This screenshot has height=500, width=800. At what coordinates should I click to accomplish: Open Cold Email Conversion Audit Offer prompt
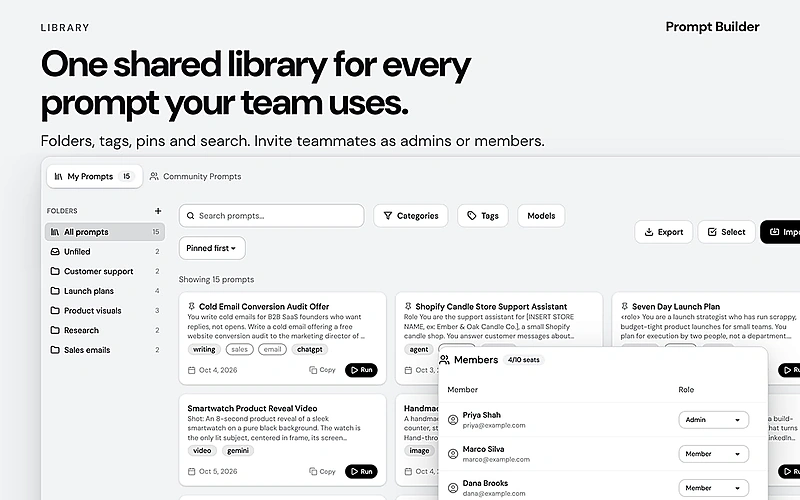(264, 307)
